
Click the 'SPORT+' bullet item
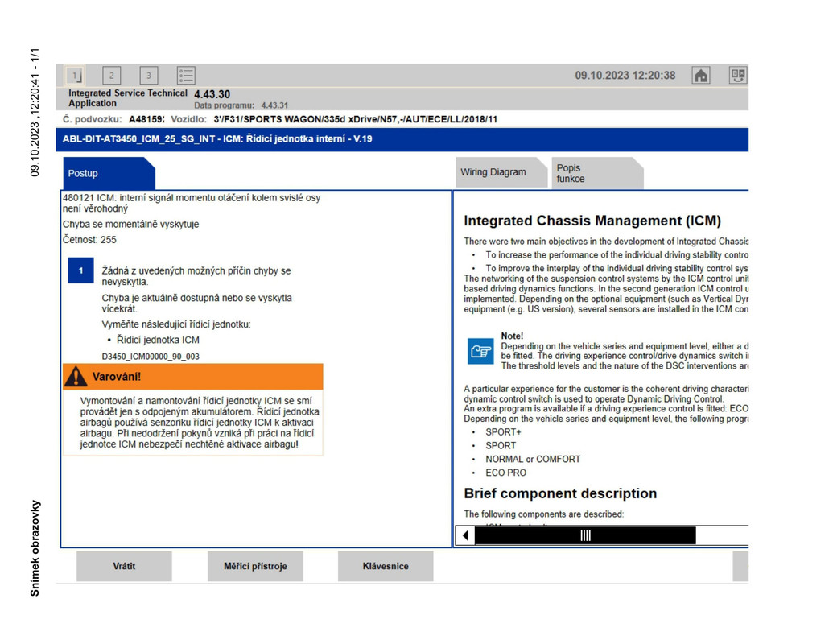coord(503,432)
